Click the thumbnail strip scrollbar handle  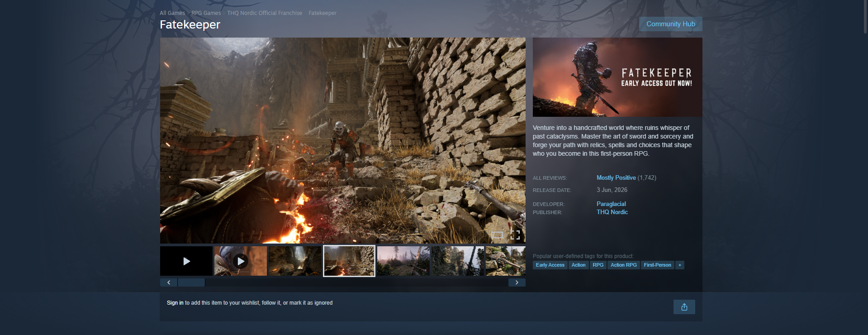tap(191, 282)
